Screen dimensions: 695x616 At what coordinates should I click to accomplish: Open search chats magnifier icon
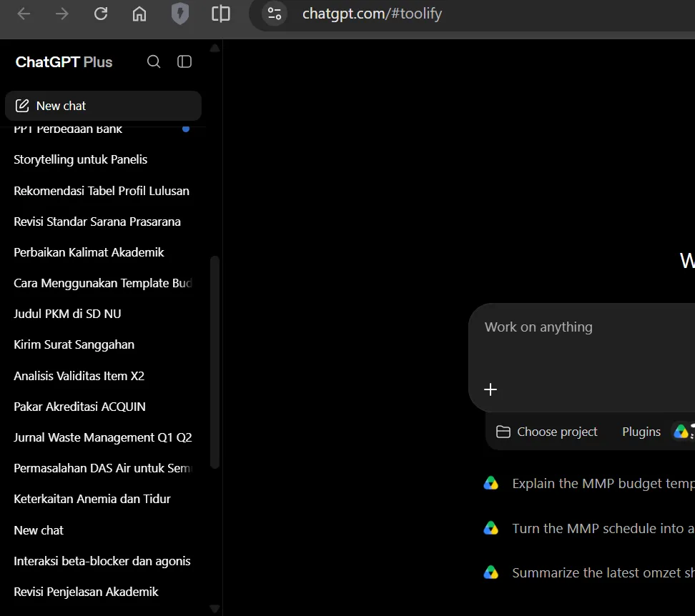pyautogui.click(x=154, y=61)
